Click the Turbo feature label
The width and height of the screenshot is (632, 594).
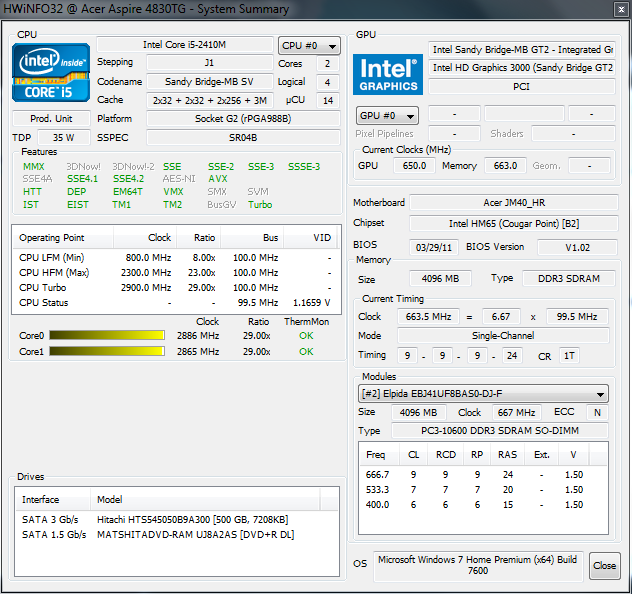click(x=260, y=205)
